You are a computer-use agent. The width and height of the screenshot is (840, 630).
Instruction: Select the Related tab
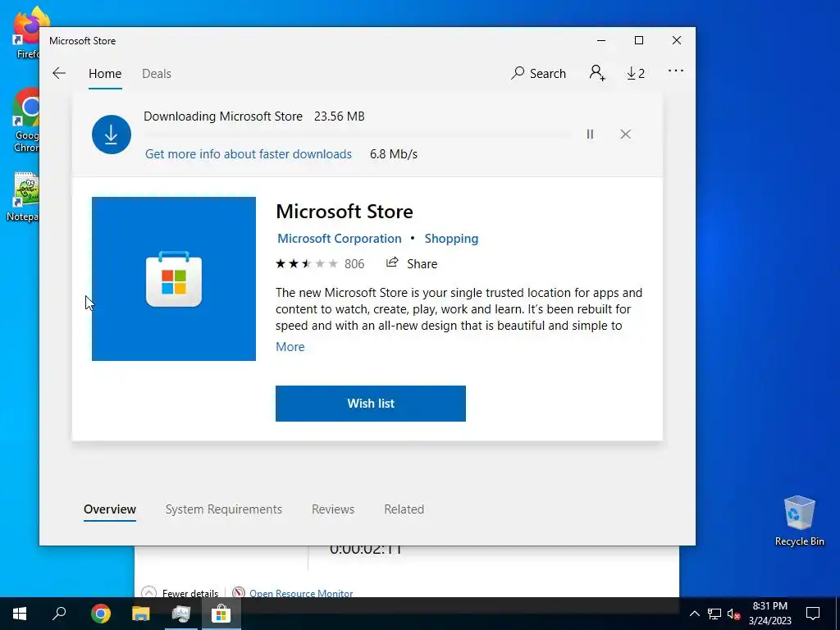coord(404,509)
